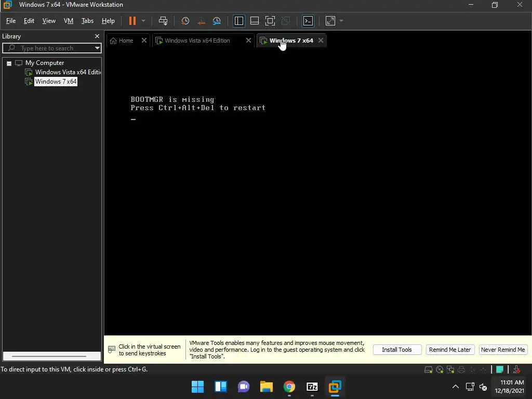The height and width of the screenshot is (399, 532).
Task: Toggle the thumbnail bar view
Action: tap(255, 21)
